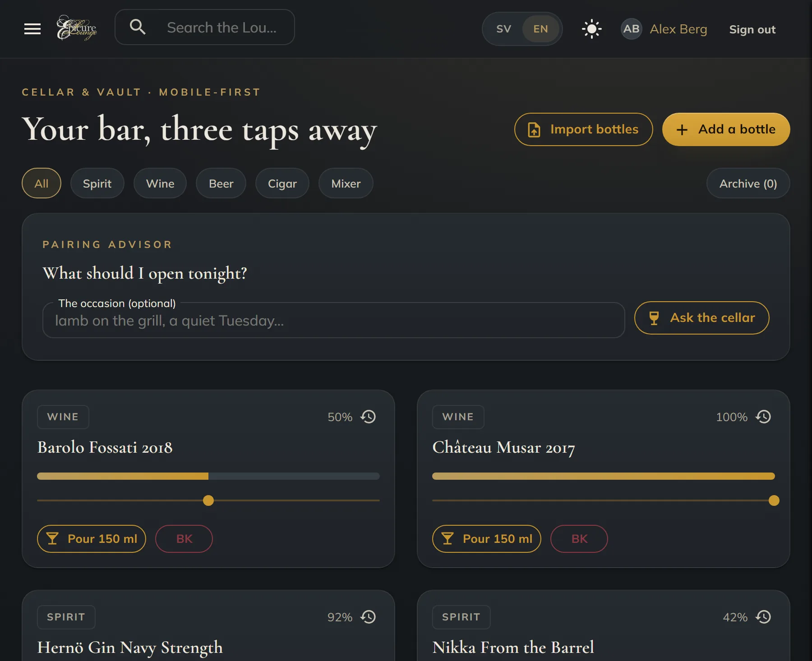Switch the language to SV
The image size is (812, 661).
(503, 29)
